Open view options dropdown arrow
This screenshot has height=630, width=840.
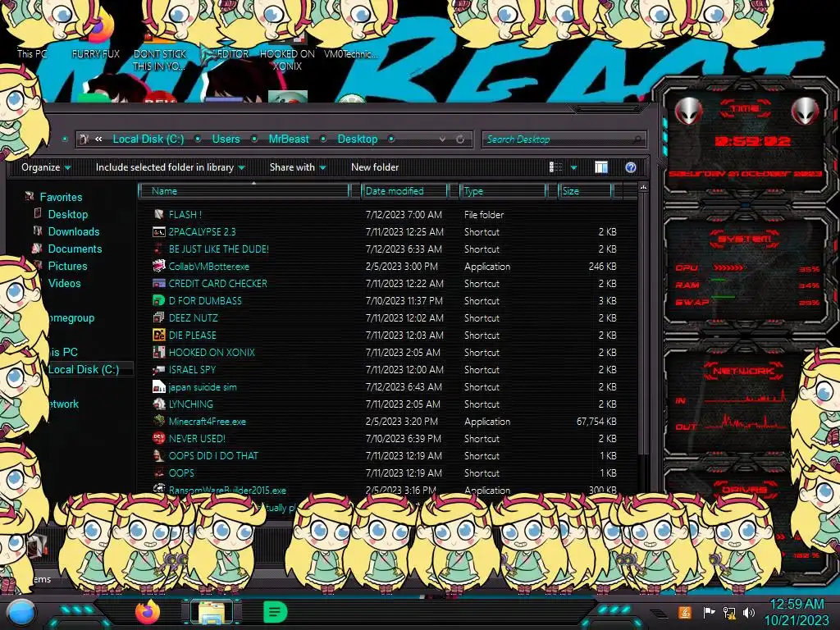click(x=573, y=167)
